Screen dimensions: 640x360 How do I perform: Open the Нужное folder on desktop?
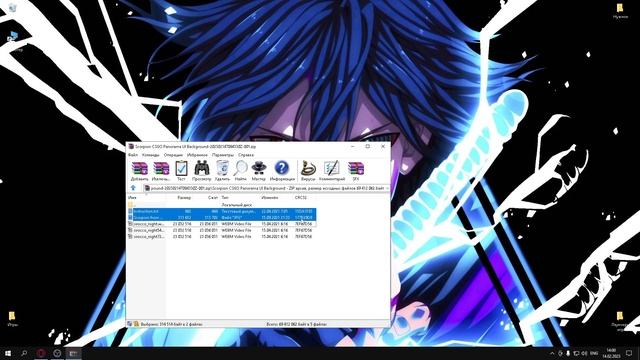(620, 11)
